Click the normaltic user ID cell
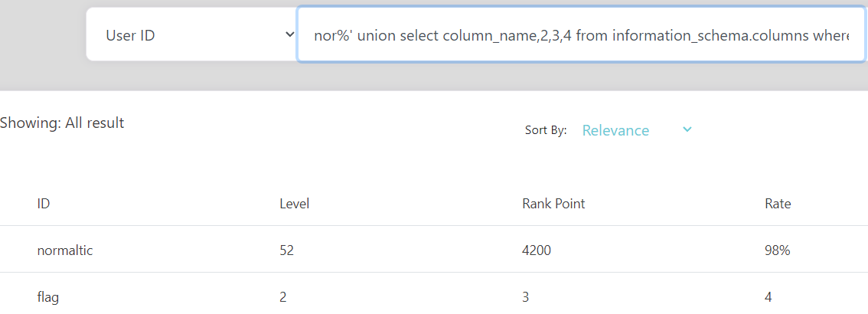The image size is (868, 314). [x=65, y=250]
